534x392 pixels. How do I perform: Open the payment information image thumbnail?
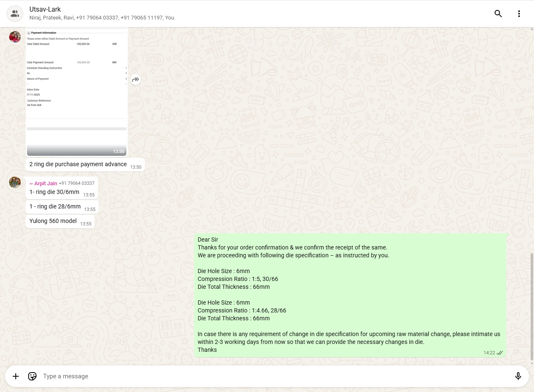click(77, 91)
